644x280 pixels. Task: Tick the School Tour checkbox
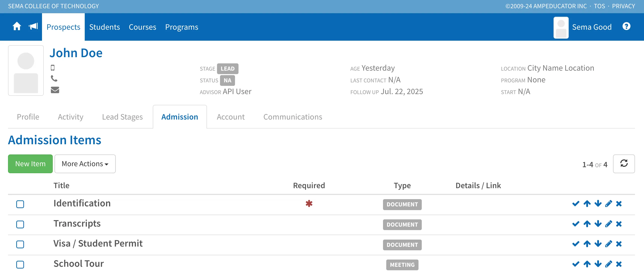click(20, 265)
